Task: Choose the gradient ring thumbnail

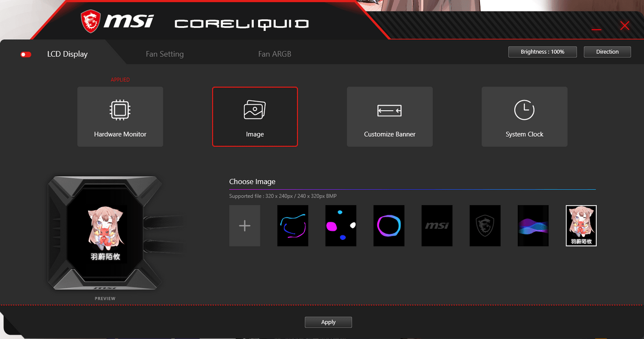Action: coord(389,226)
